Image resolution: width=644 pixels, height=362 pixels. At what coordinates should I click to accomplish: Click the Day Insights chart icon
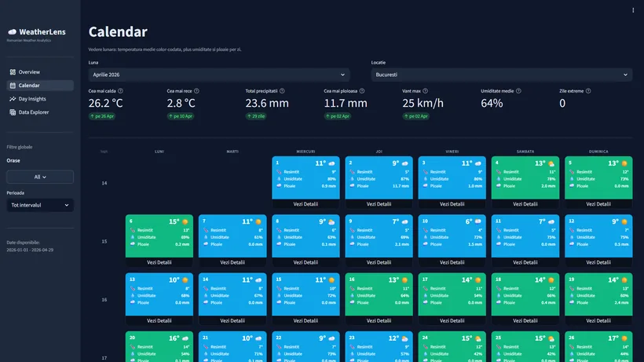(x=13, y=99)
